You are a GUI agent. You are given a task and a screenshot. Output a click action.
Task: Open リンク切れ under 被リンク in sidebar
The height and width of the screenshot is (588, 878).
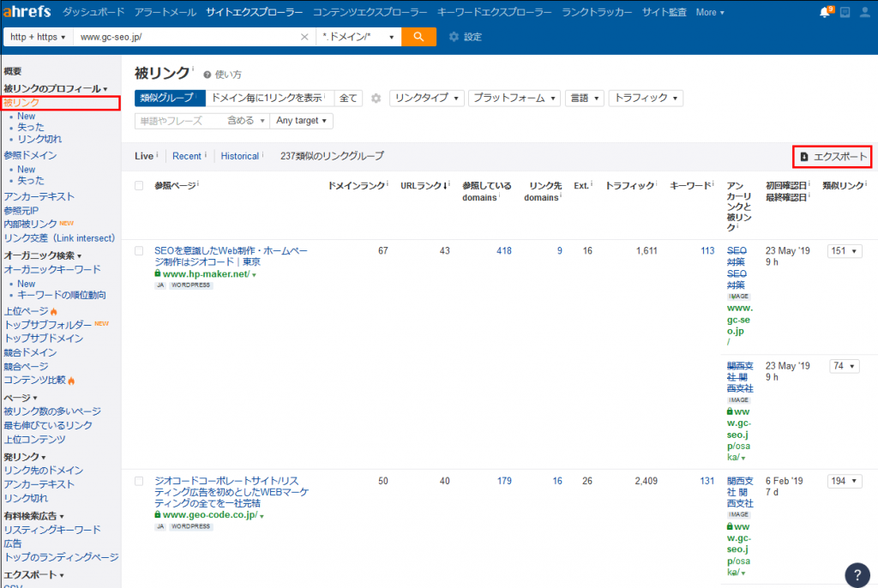coord(39,139)
